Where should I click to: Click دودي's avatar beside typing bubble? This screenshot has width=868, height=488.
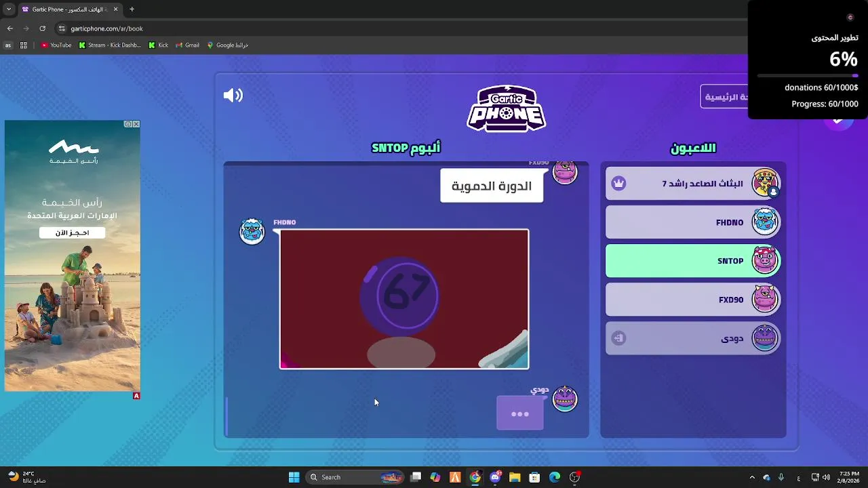point(564,399)
